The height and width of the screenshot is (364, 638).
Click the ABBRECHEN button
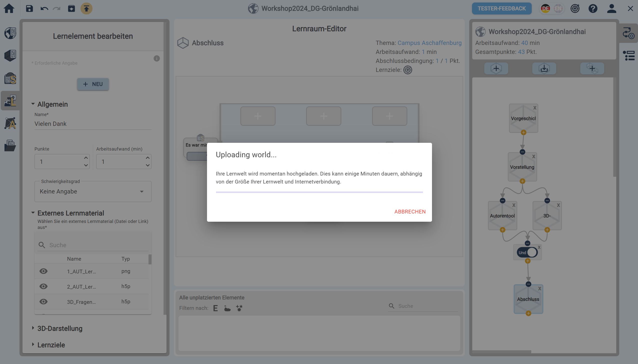tap(410, 212)
